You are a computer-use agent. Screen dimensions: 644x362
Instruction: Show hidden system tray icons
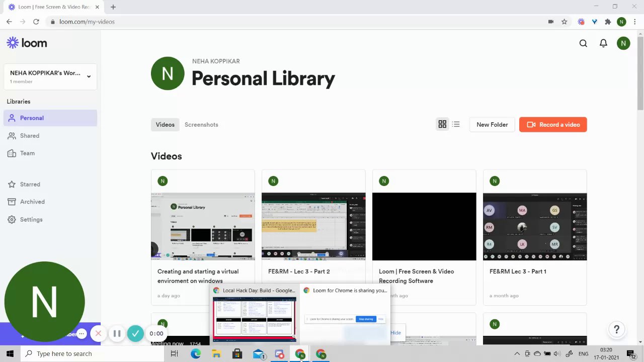(517, 354)
